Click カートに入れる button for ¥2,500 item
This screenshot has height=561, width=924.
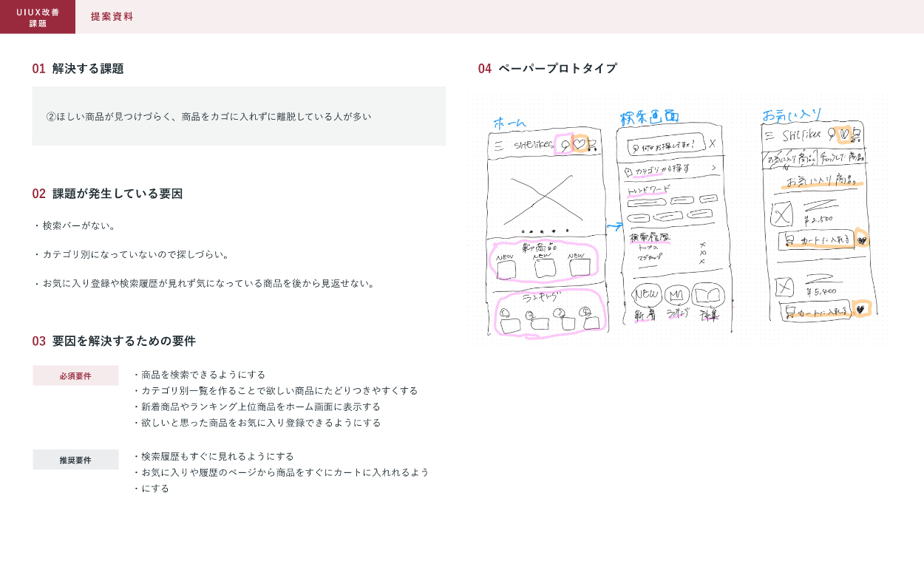815,240
